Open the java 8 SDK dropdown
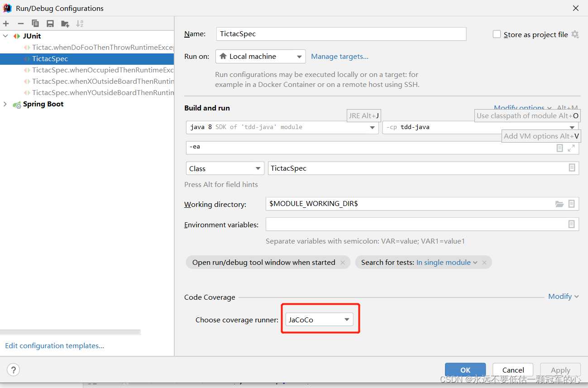Screen dimensions: 588x388 point(282,127)
